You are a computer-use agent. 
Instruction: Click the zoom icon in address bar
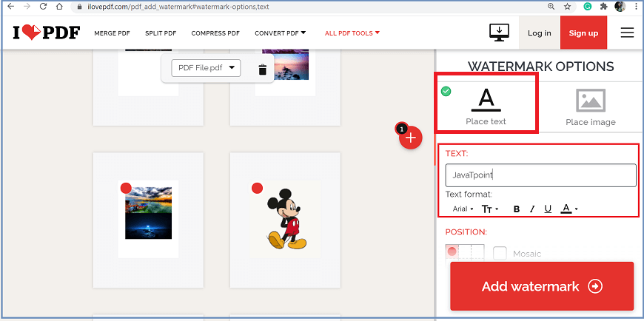pyautogui.click(x=551, y=7)
